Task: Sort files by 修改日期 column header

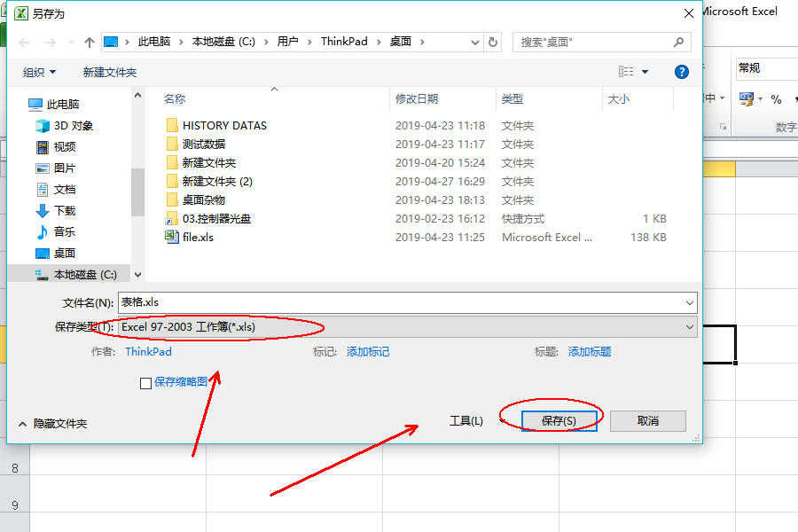Action: (417, 99)
